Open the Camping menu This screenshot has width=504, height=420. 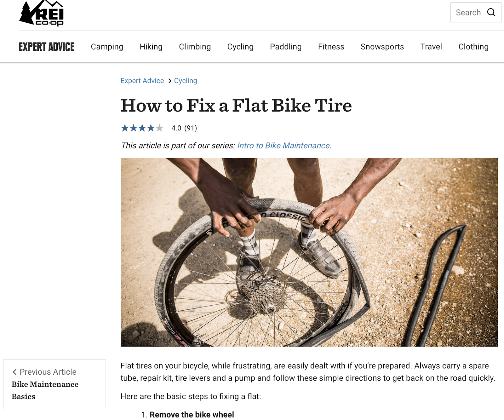click(107, 47)
